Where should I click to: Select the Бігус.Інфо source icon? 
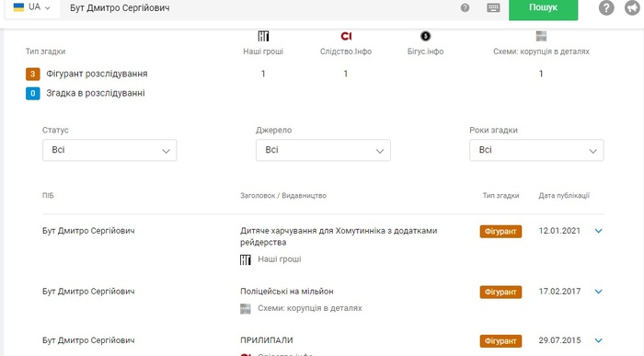coord(425,36)
